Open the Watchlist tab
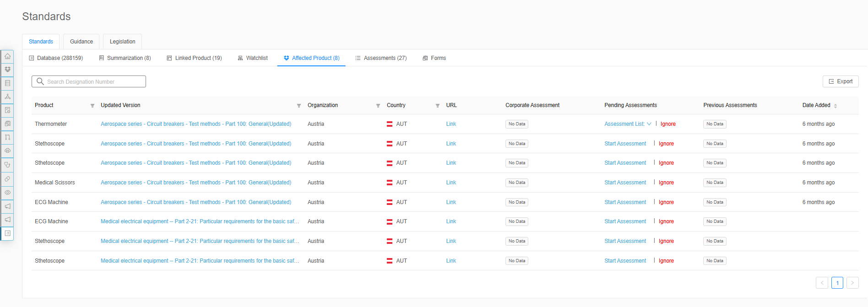 (253, 58)
